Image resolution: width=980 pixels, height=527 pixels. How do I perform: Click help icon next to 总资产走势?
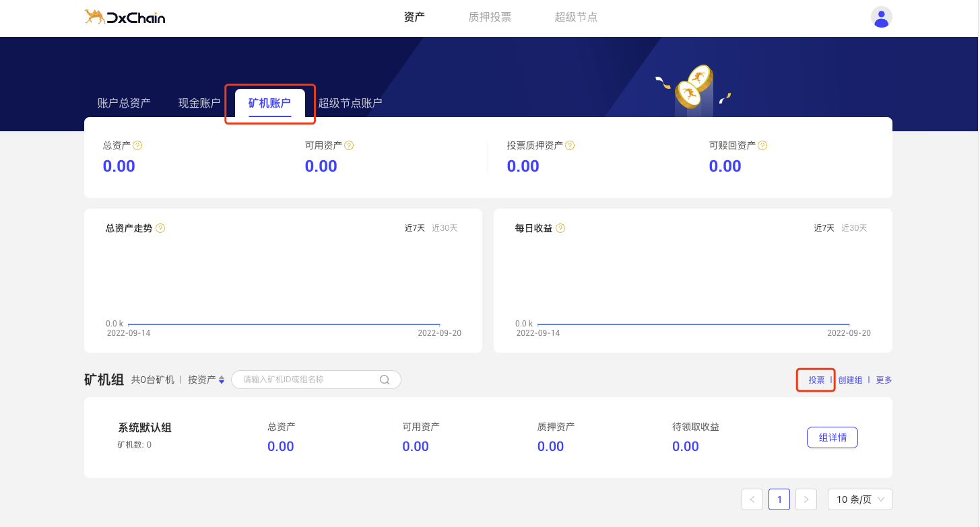[x=160, y=228]
